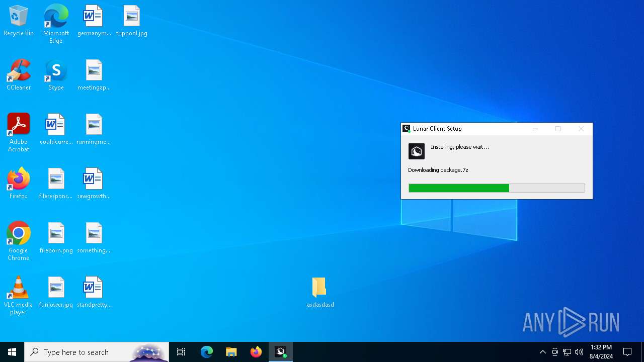Click the Lunar Client logo in installer

point(417,151)
